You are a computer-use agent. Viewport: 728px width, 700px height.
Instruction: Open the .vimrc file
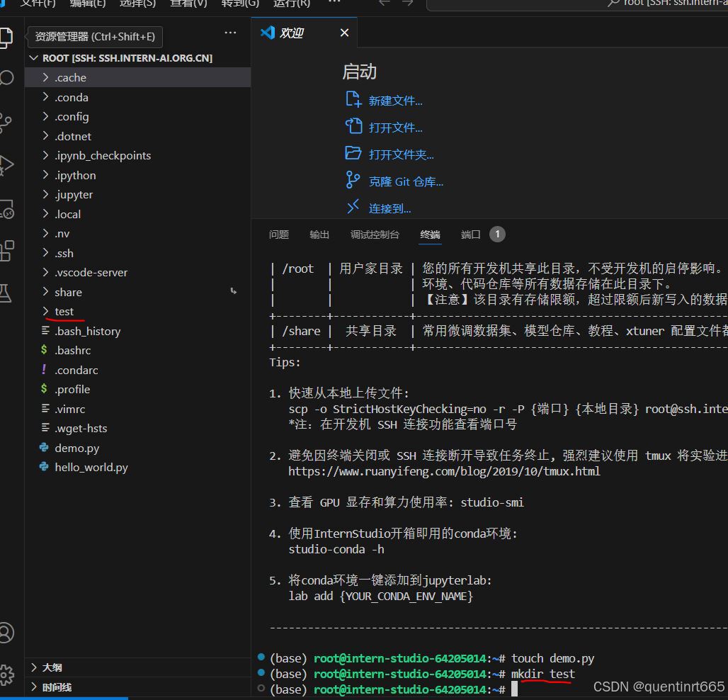[x=137, y=410]
